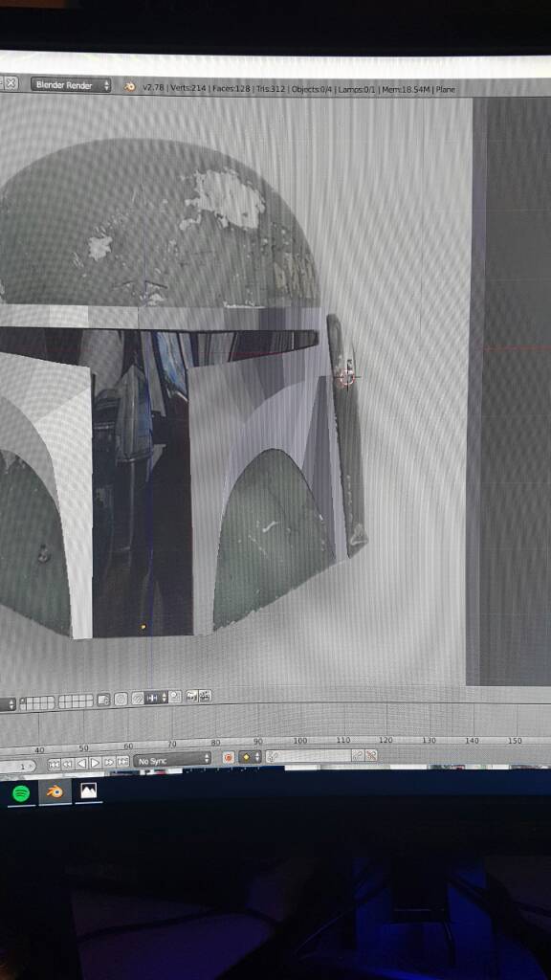The image size is (551, 980).
Task: Click the X button beside Blender Render
Action: pyautogui.click(x=11, y=82)
